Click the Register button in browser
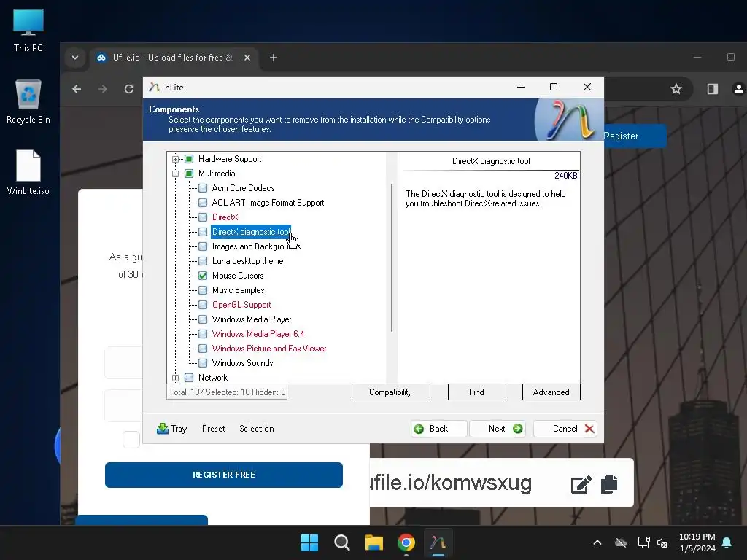 (635, 136)
